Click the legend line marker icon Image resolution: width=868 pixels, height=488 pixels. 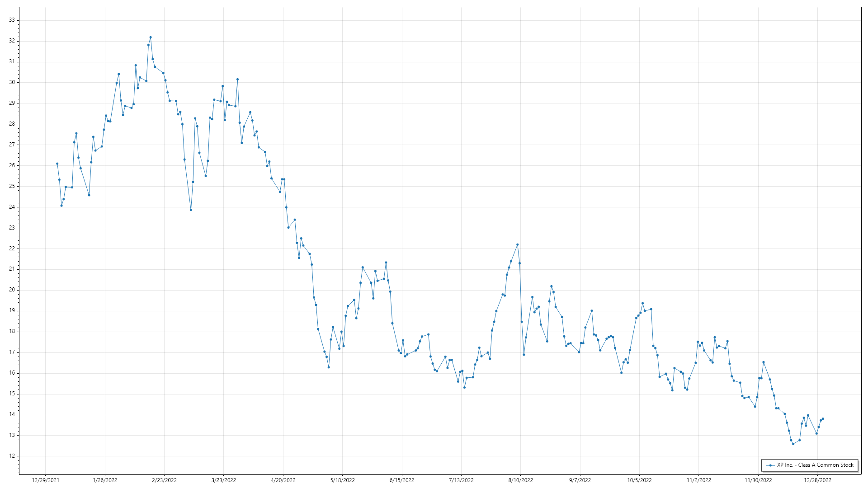(770, 465)
